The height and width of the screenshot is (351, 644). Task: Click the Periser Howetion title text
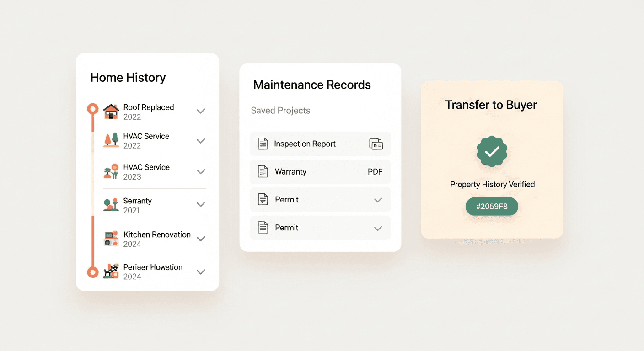[153, 267]
